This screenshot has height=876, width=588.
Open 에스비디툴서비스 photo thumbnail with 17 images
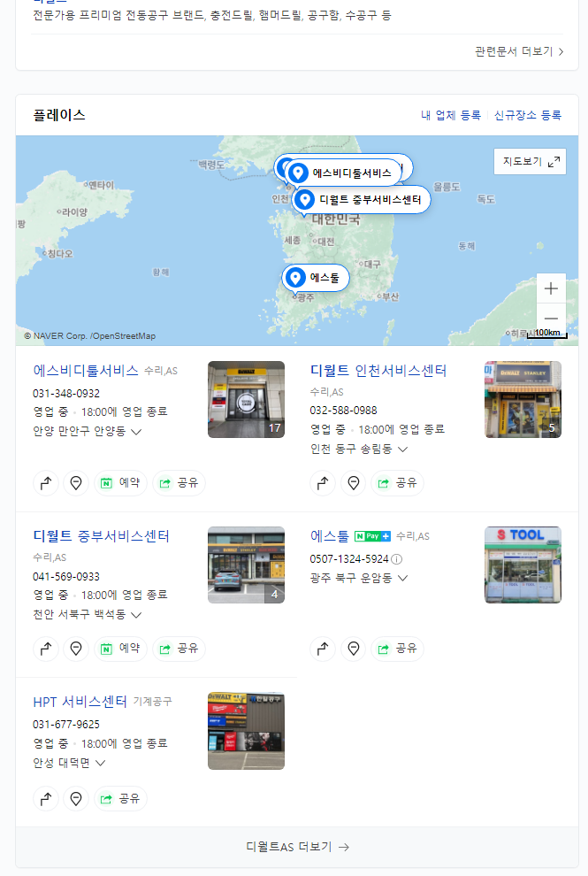pyautogui.click(x=247, y=399)
